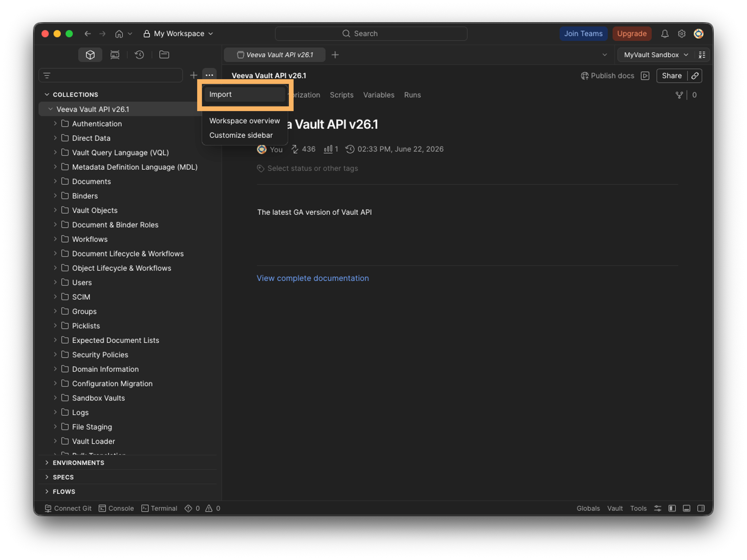This screenshot has height=560, width=747.
Task: Click the three-dots more options button
Action: coord(209,75)
